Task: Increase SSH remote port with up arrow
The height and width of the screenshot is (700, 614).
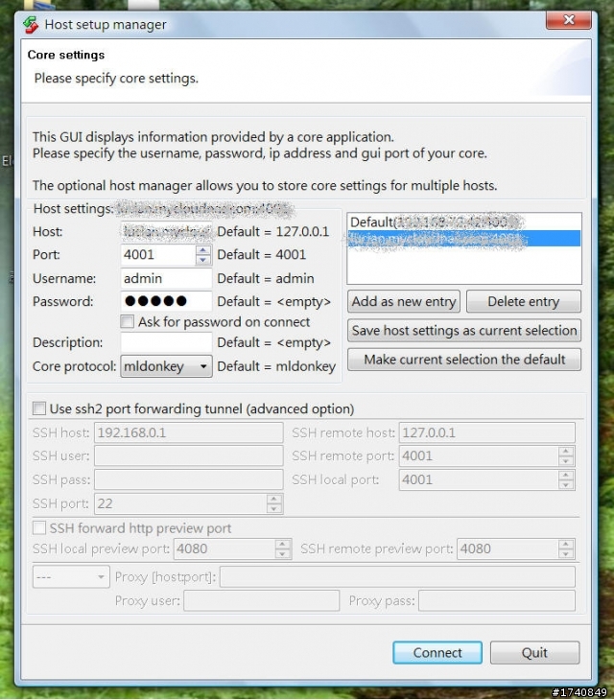Action: tap(566, 452)
